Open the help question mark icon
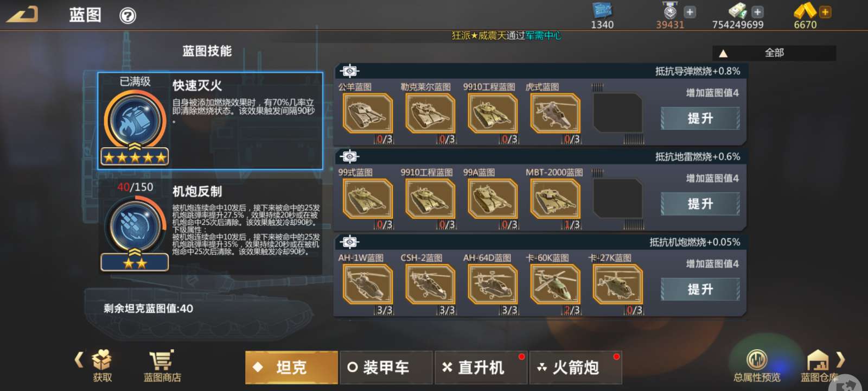The image size is (868, 391). (x=127, y=16)
